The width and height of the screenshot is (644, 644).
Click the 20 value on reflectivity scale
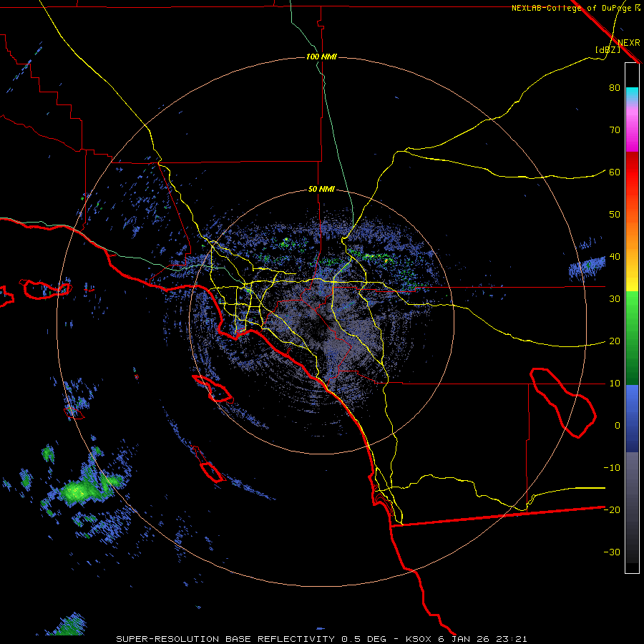(615, 341)
